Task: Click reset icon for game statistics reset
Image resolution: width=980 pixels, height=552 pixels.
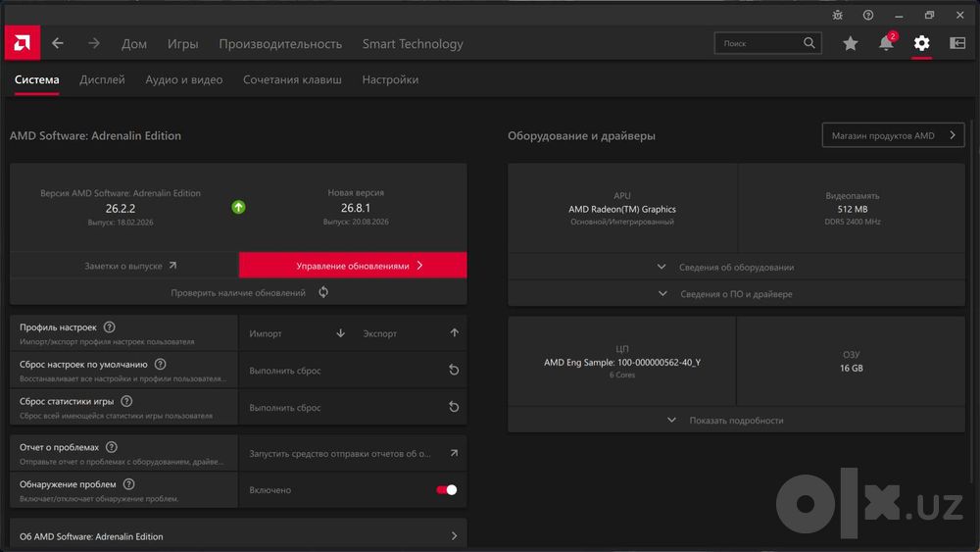Action: coord(454,407)
